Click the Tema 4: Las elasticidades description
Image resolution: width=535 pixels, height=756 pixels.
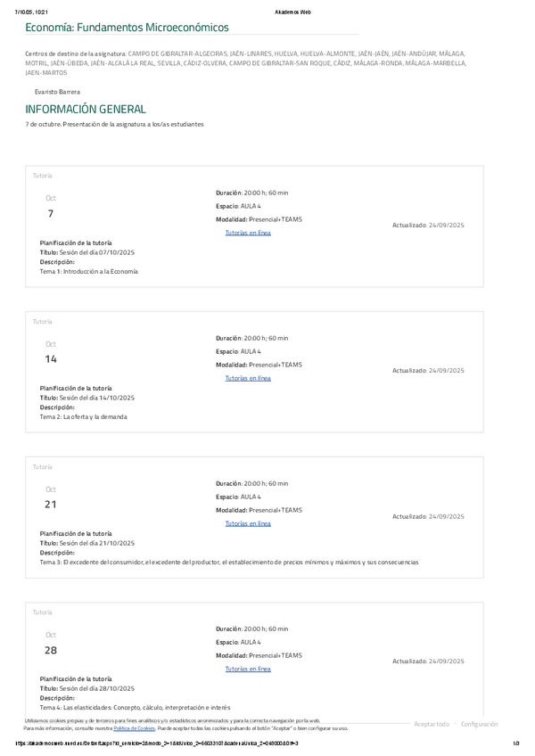point(135,707)
